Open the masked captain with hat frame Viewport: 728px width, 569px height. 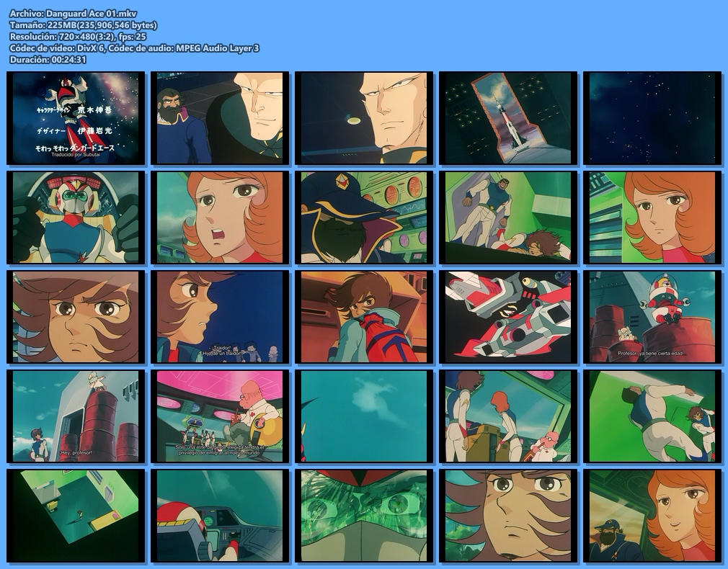pos(364,218)
